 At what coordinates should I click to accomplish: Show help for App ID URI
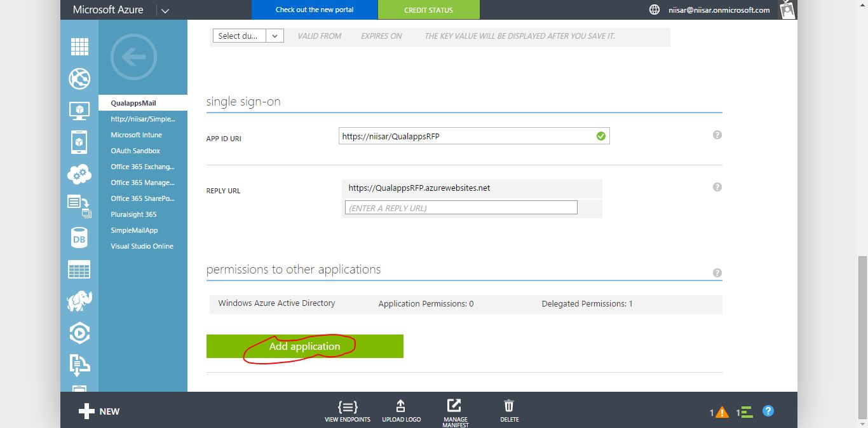[x=717, y=135]
